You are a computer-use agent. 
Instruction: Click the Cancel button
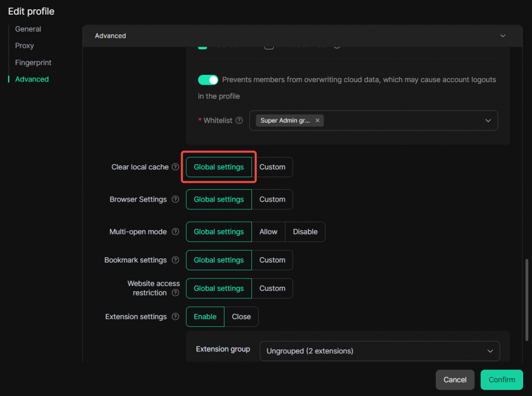point(455,380)
